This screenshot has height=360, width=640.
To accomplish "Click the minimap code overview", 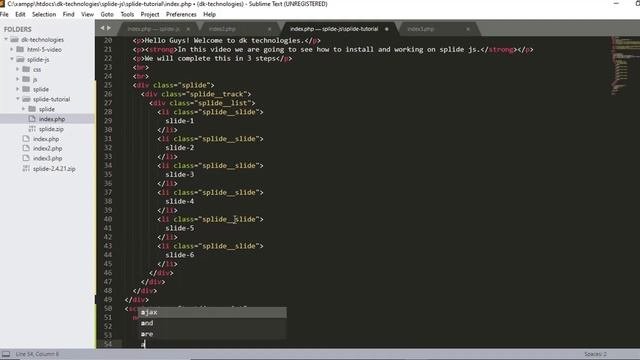I will [625, 65].
